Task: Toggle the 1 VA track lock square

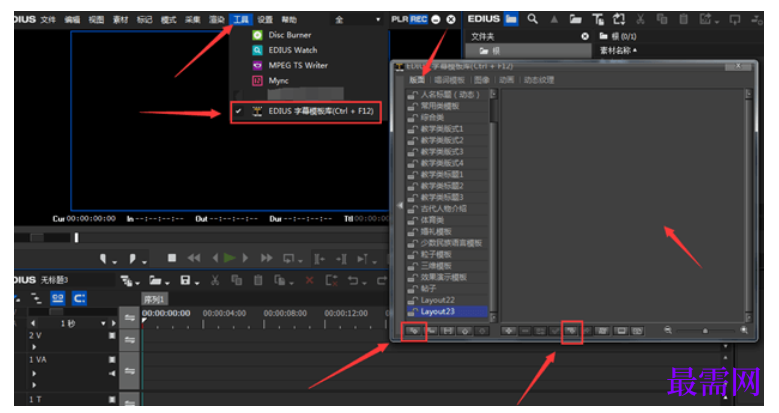Action: pyautogui.click(x=112, y=359)
